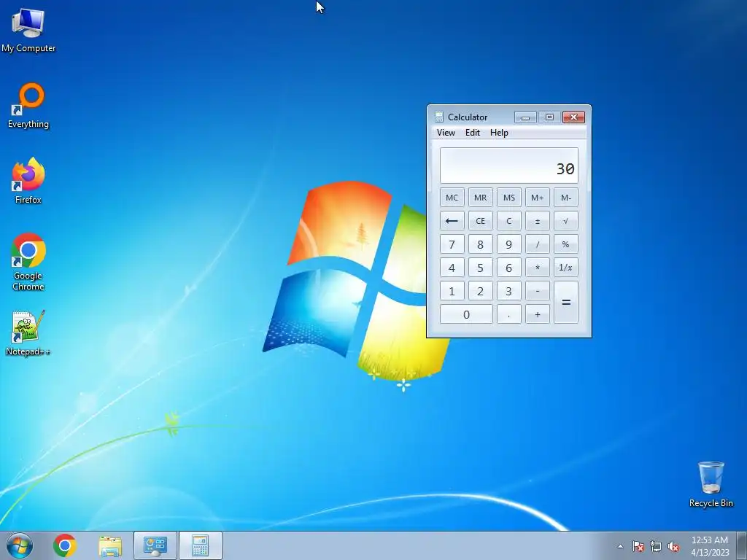Image resolution: width=747 pixels, height=560 pixels.
Task: Click the backspace arrow button in Calculator
Action: click(452, 221)
